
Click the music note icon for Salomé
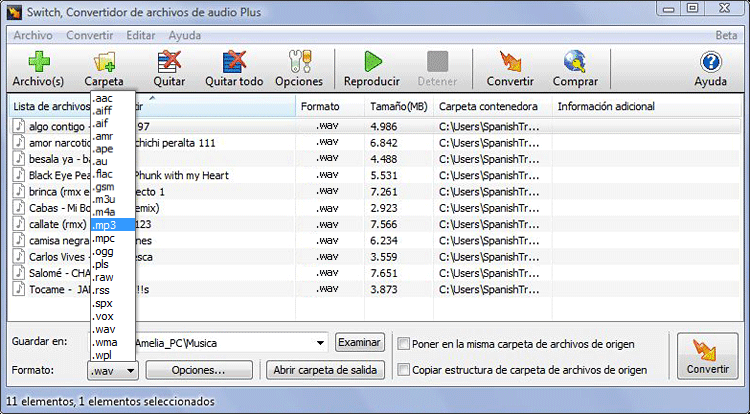click(x=19, y=272)
